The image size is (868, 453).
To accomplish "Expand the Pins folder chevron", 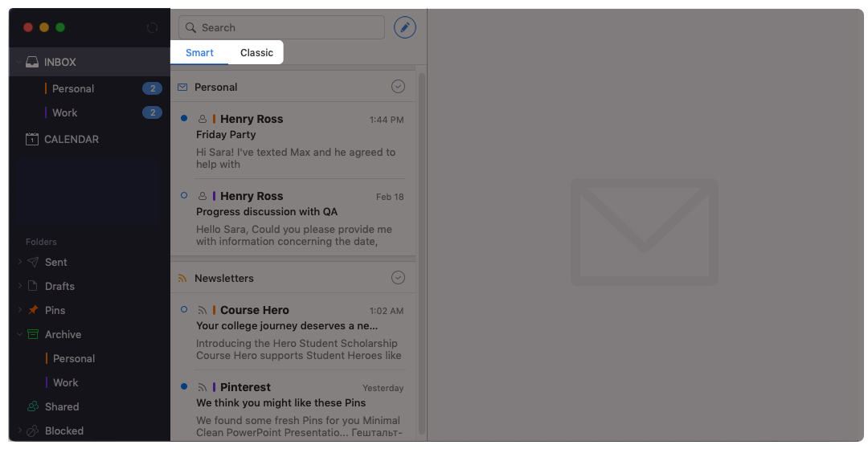I will (x=19, y=310).
